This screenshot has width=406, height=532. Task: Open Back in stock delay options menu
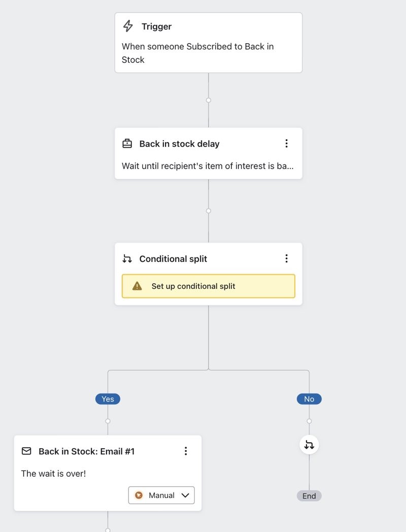(x=286, y=144)
